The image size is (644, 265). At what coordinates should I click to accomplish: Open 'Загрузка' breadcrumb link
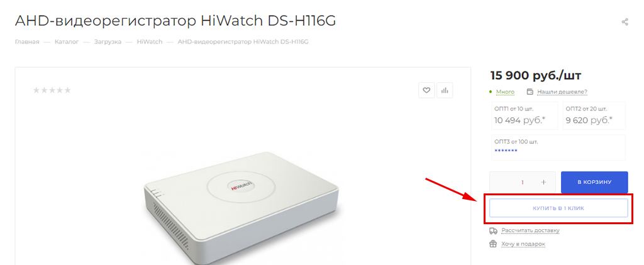108,42
